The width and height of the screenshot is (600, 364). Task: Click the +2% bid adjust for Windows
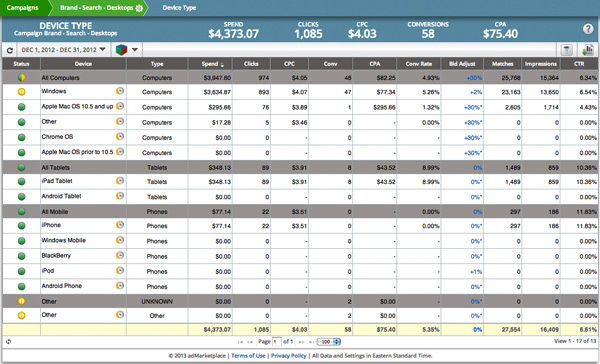(x=476, y=92)
